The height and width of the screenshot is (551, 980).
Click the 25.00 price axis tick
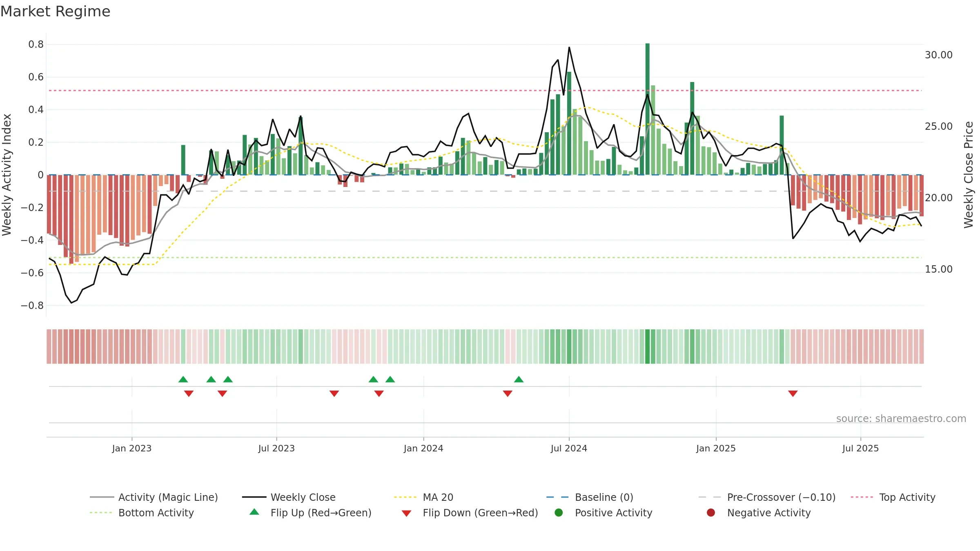(939, 127)
